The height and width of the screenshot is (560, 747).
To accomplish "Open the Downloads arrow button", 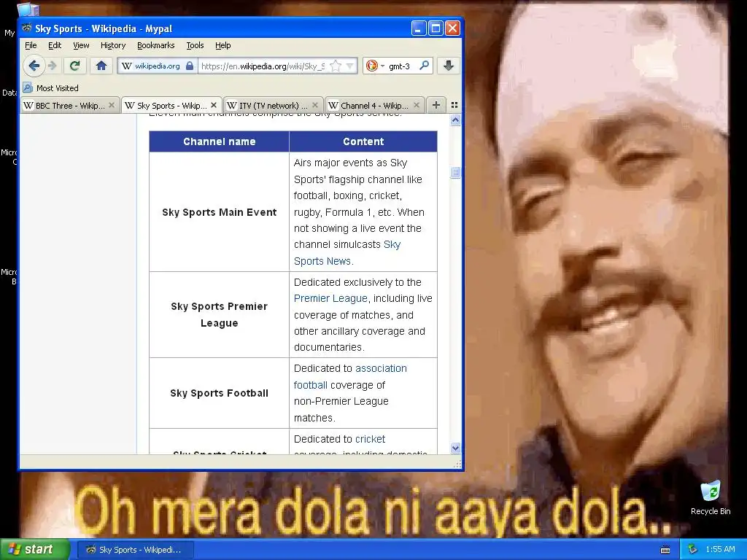I will [x=449, y=66].
